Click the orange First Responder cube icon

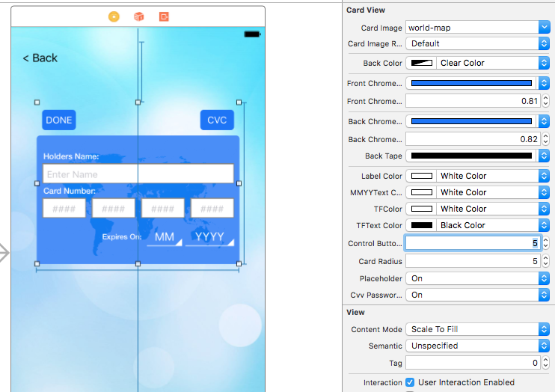pyautogui.click(x=139, y=16)
